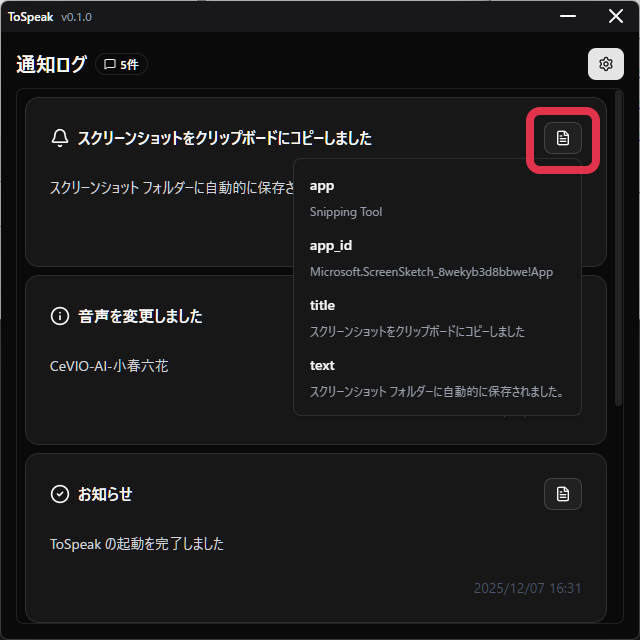Open settings with the gear icon

605,64
